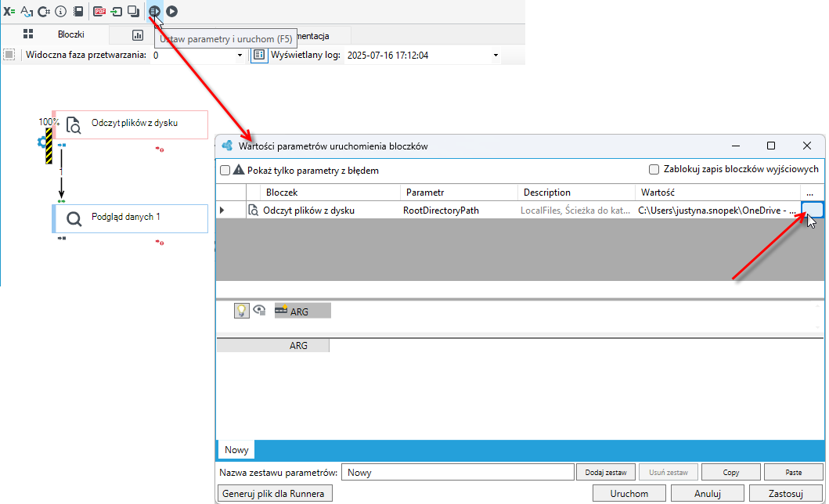The image size is (829, 504).
Task: Expand the Wyświetlany log date dropdown
Action: pos(496,55)
